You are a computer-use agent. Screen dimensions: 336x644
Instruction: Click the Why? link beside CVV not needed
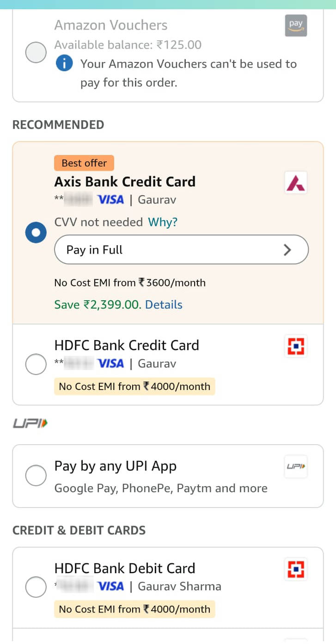163,222
